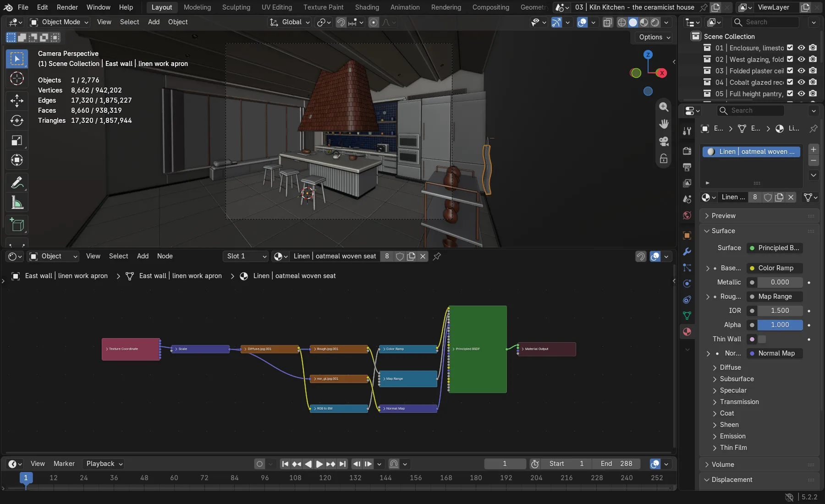Hide the 02 West glazing collection

tap(801, 59)
